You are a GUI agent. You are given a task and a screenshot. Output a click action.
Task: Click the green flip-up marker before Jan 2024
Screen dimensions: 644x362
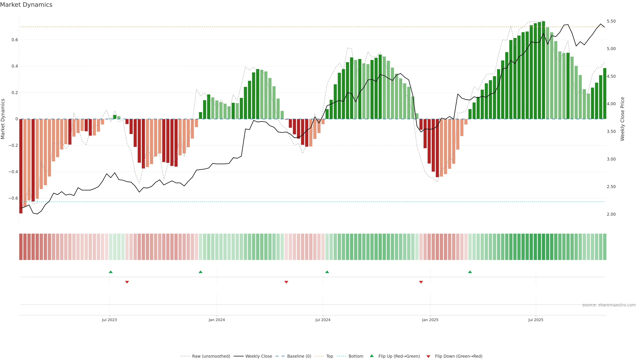coord(201,272)
